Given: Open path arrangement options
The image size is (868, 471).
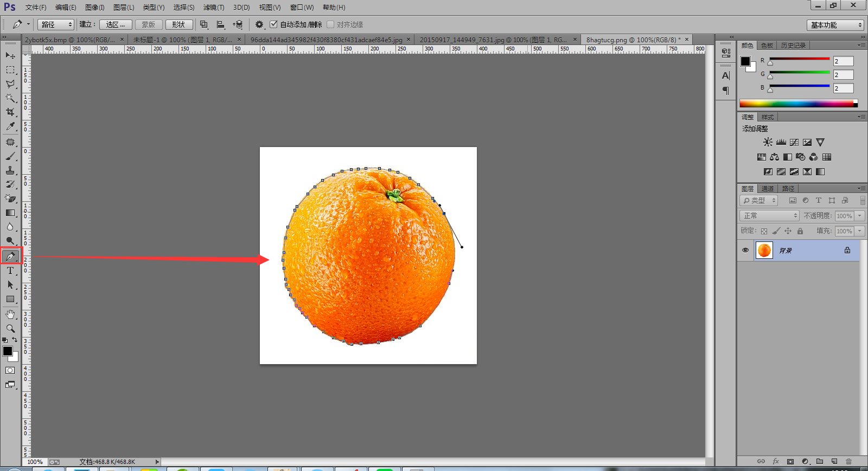Looking at the screenshot, I should click(x=238, y=24).
